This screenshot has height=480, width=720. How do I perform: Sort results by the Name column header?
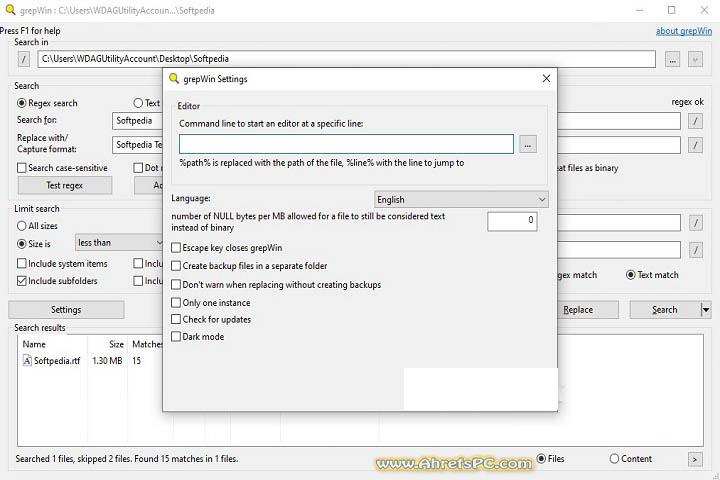pos(53,344)
